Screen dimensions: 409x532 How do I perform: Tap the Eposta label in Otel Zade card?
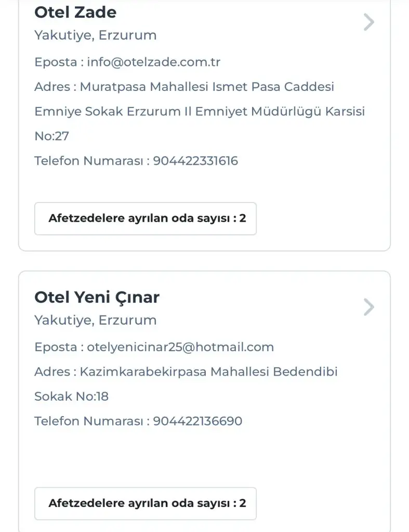(56, 62)
